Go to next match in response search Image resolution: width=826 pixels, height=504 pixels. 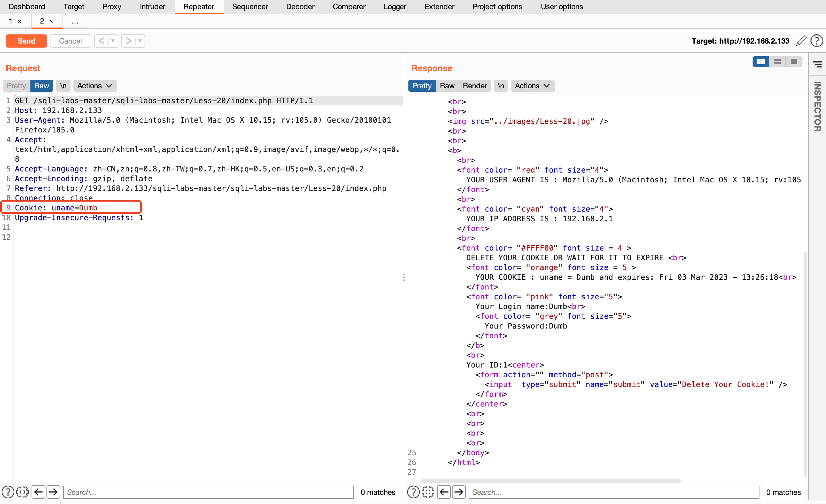point(459,492)
